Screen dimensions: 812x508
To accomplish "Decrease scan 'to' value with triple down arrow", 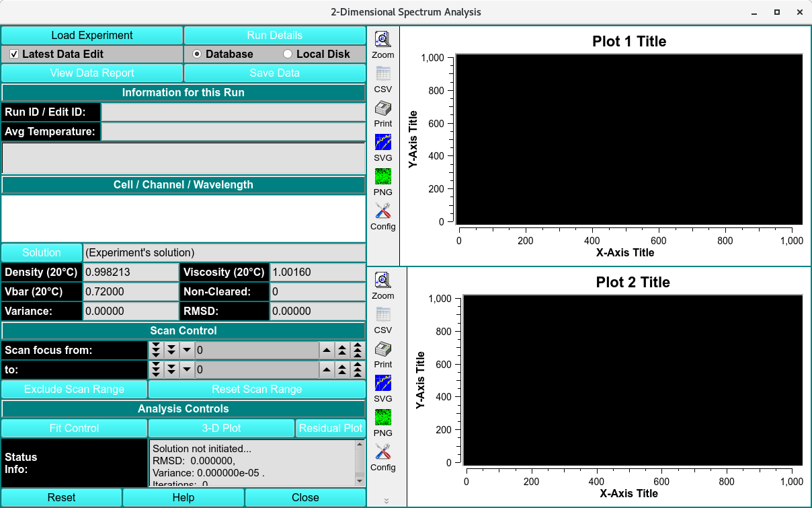I will point(156,369).
